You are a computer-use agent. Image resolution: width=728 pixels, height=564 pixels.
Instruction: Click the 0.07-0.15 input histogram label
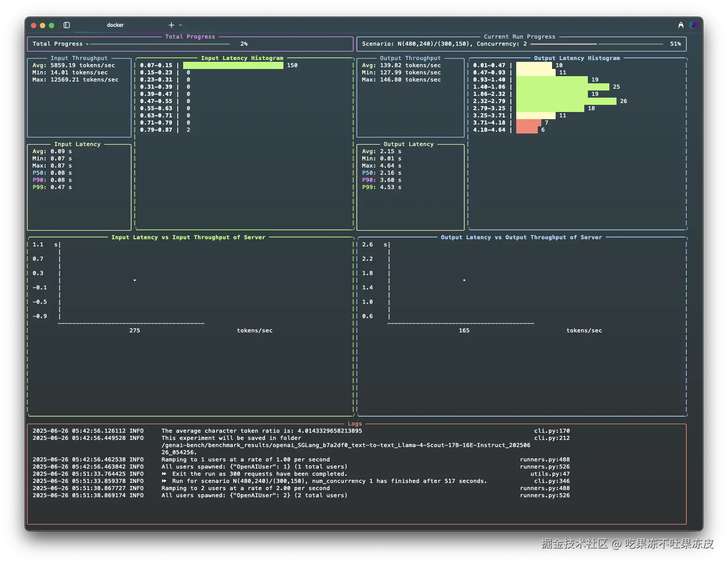point(156,65)
